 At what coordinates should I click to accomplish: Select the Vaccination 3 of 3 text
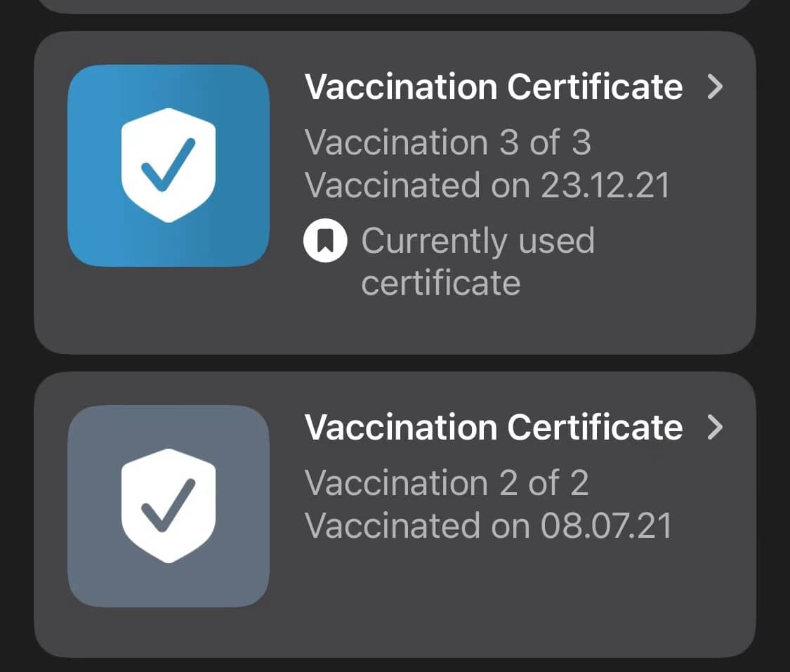447,142
